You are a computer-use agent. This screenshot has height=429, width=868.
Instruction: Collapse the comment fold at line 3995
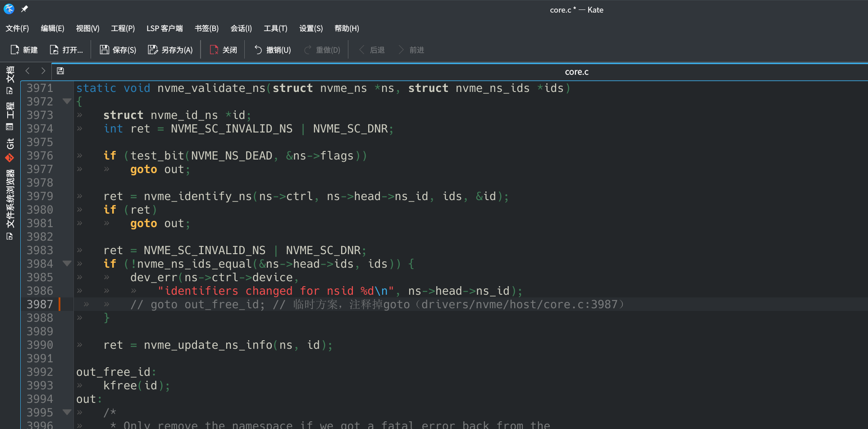click(x=67, y=412)
